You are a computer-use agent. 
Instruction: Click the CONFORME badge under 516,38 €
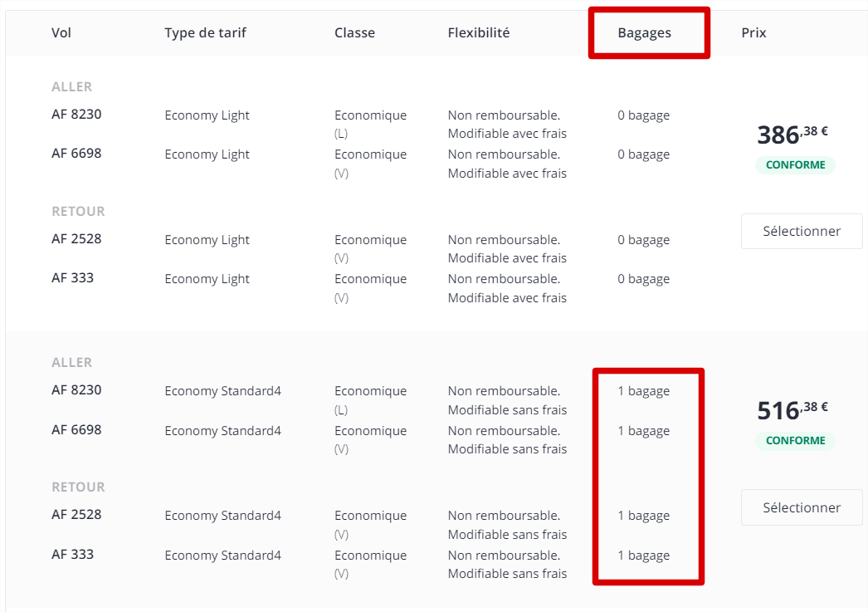(796, 440)
